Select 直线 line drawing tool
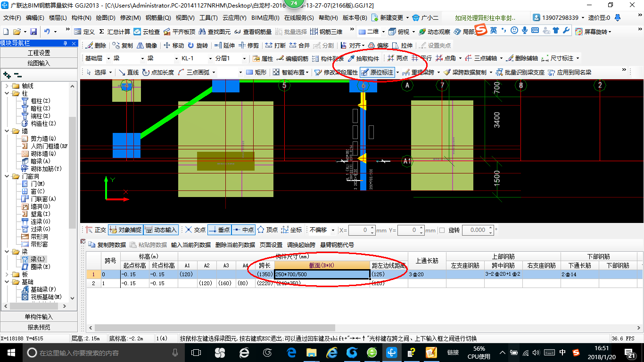Image resolution: width=644 pixels, height=362 pixels. [x=129, y=73]
